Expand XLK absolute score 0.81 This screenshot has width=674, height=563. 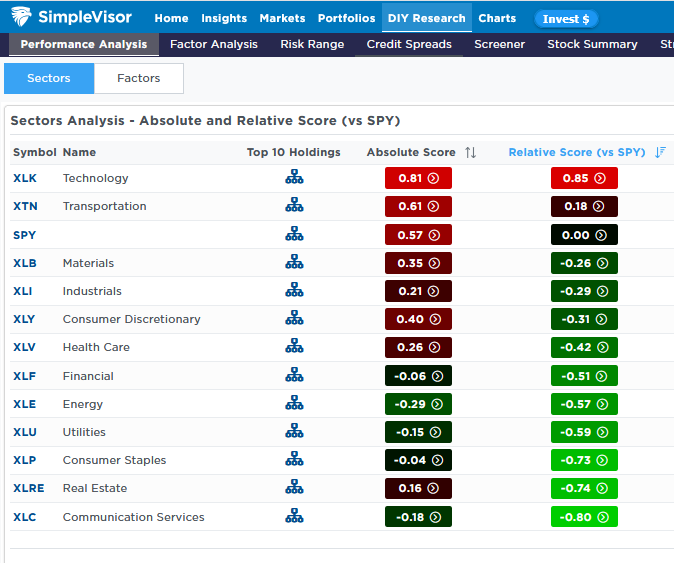[418, 178]
